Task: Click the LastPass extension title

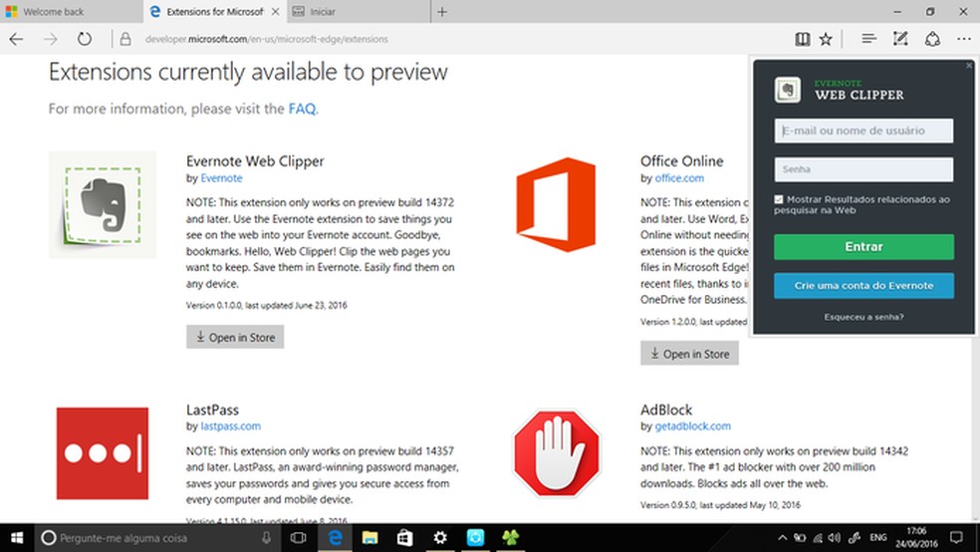Action: 212,411
